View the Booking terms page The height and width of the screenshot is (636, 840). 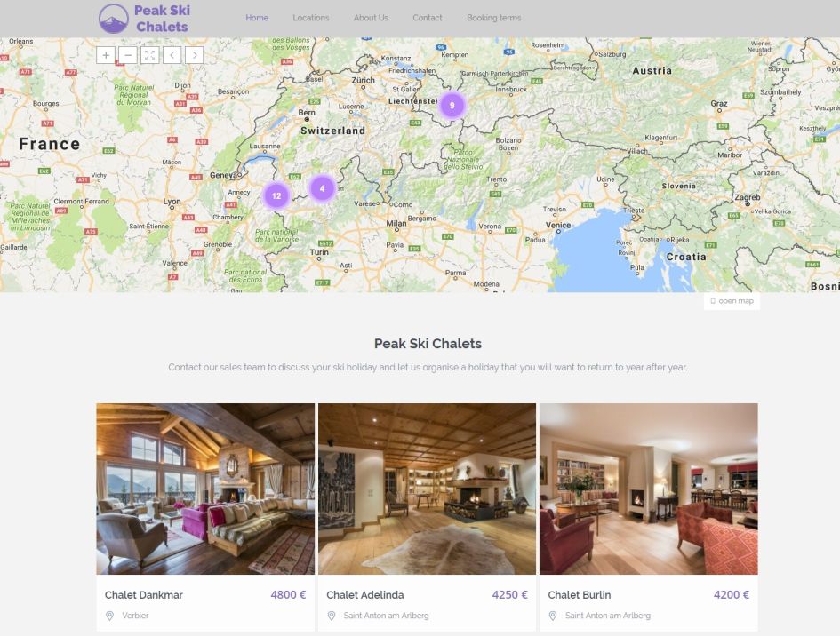(x=494, y=18)
